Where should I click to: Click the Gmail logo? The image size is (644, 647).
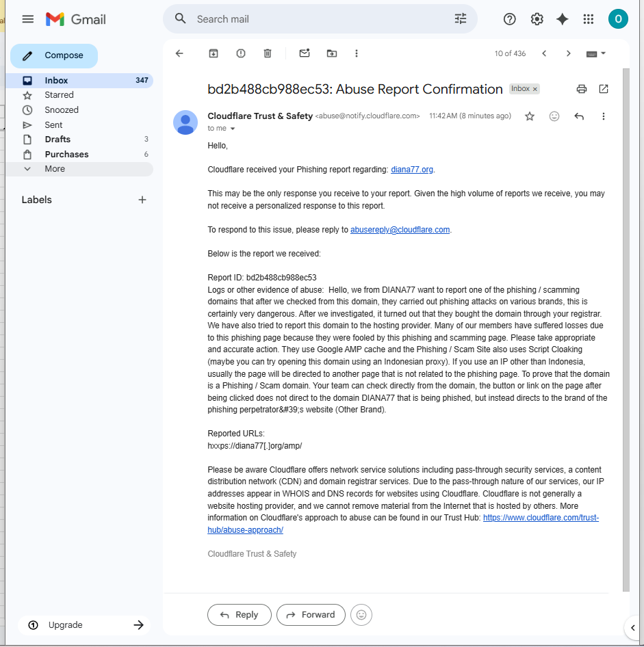pyautogui.click(x=76, y=19)
